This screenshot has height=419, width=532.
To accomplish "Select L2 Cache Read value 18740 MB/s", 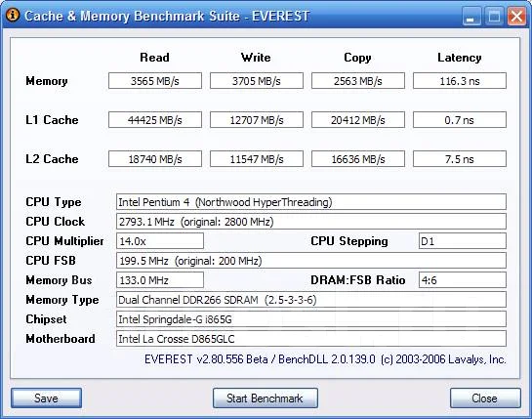I will tap(155, 159).
